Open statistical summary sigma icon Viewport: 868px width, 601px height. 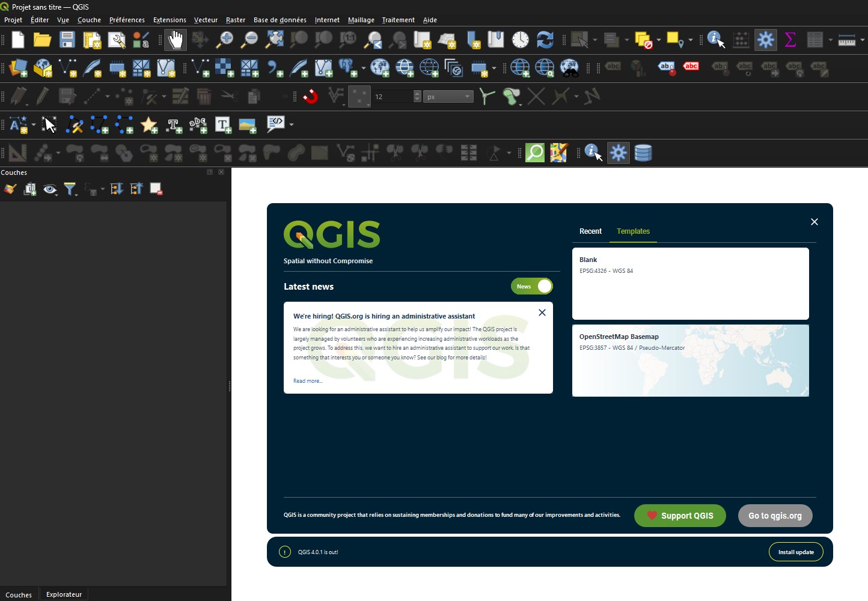790,40
